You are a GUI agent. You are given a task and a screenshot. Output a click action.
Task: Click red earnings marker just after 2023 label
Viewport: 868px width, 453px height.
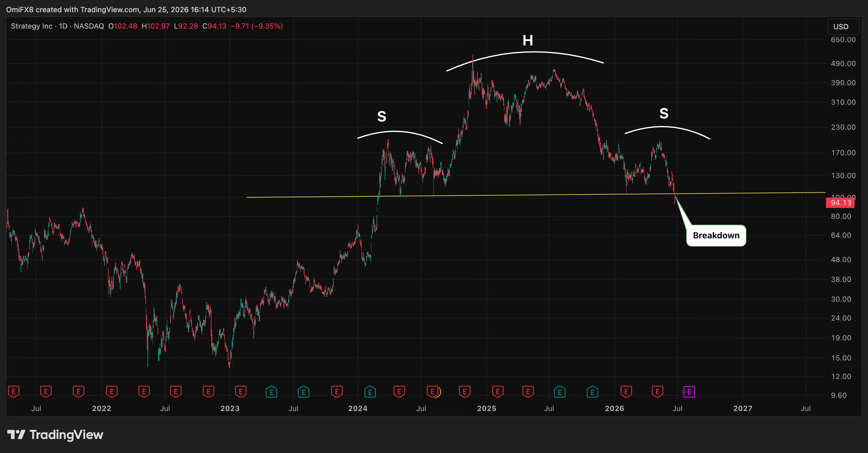(241, 392)
